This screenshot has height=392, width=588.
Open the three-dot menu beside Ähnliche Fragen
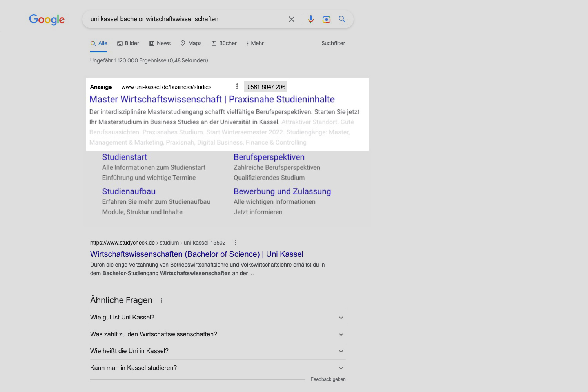[162, 300]
